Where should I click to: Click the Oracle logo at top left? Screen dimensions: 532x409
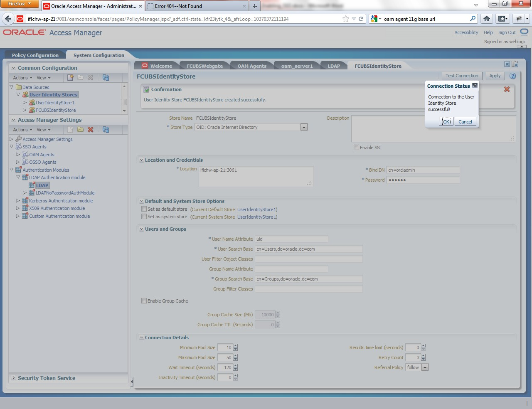coord(25,32)
